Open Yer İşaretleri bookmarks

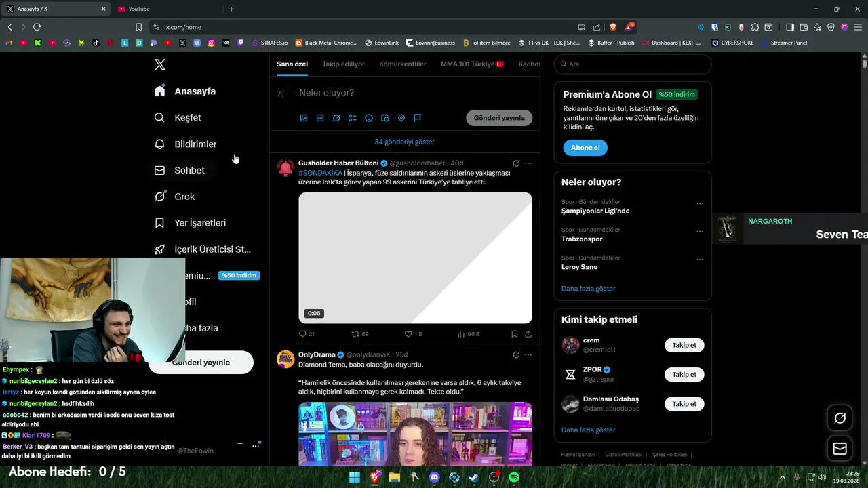coord(190,222)
